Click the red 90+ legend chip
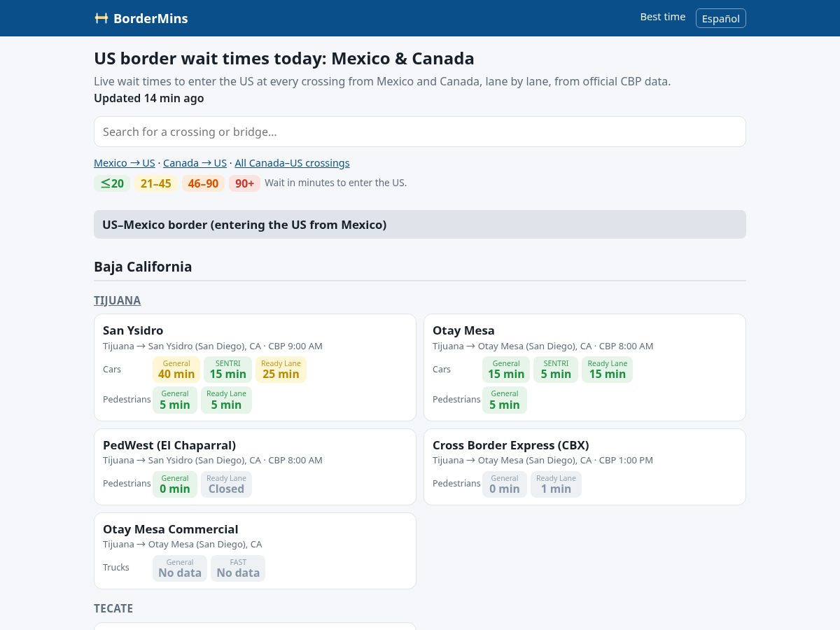 (x=244, y=183)
